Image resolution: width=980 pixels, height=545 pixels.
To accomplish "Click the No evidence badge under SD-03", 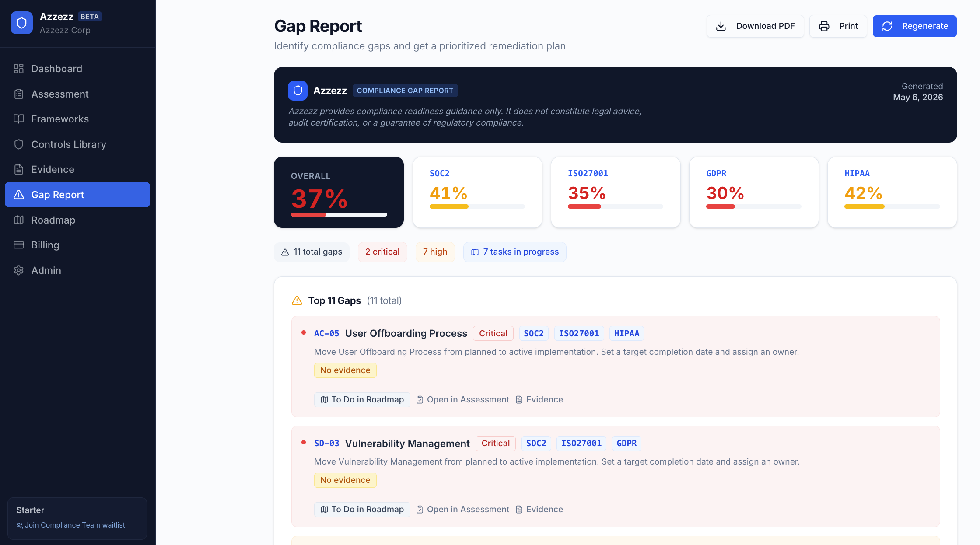I will (345, 480).
